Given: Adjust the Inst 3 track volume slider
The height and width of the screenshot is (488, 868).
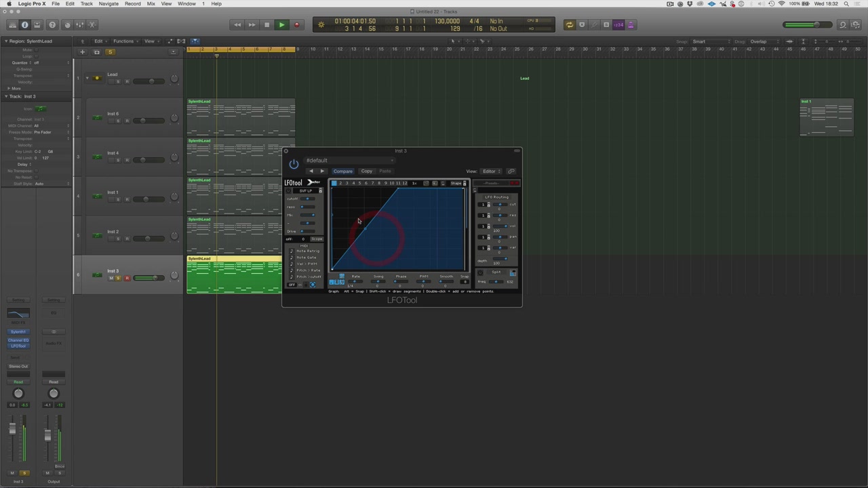Looking at the screenshot, I should [x=149, y=278].
